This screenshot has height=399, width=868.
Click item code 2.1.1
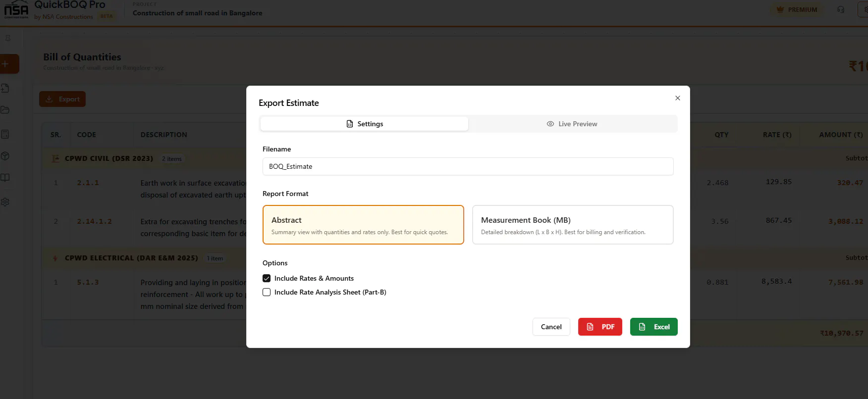click(x=88, y=183)
